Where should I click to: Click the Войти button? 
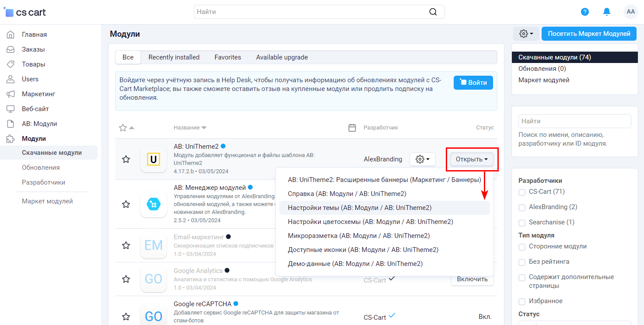pyautogui.click(x=473, y=83)
